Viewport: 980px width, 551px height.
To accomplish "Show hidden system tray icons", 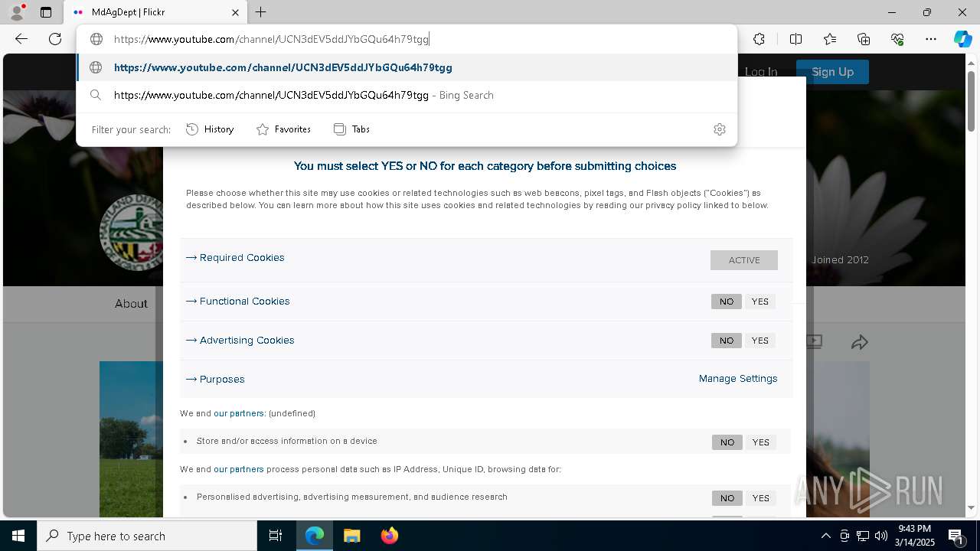I will 825,536.
